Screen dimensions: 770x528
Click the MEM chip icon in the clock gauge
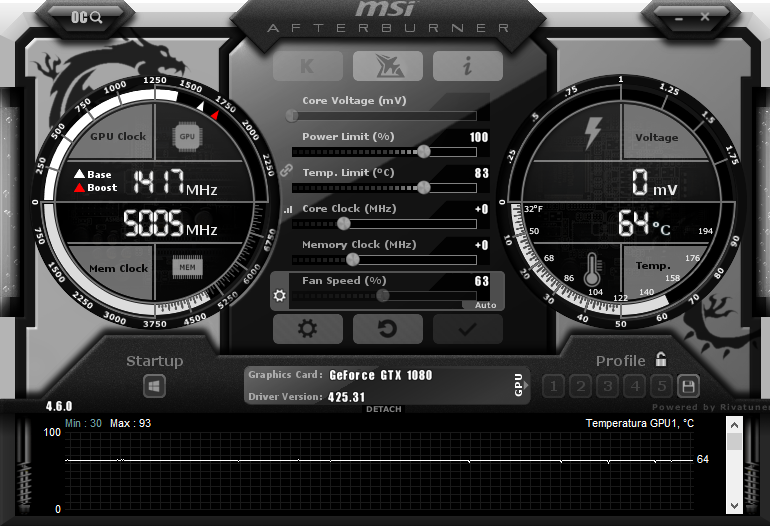[187, 268]
